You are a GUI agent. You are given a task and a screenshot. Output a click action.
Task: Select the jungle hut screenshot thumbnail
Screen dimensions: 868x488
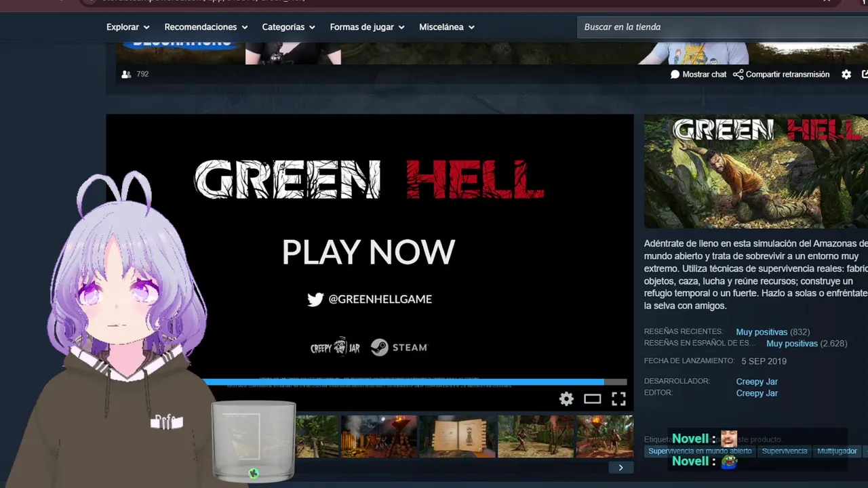(x=317, y=436)
